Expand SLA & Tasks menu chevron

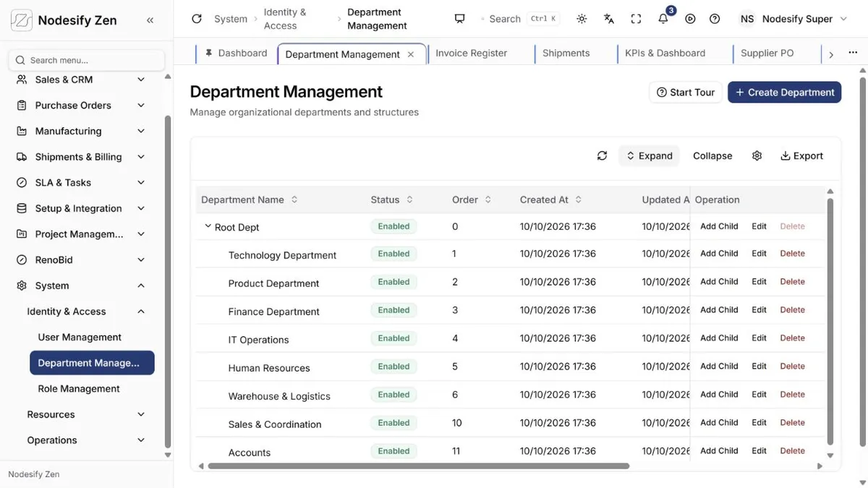[x=141, y=183]
